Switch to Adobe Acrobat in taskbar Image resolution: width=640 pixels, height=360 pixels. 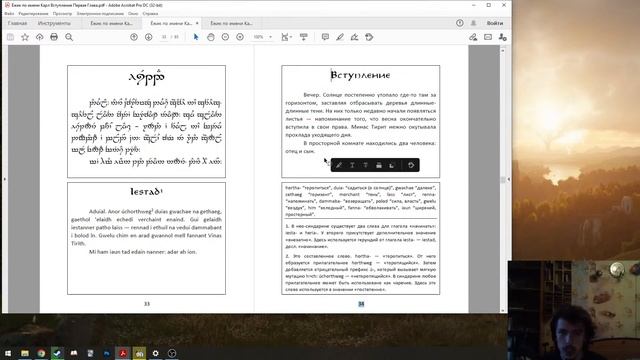pyautogui.click(x=122, y=353)
